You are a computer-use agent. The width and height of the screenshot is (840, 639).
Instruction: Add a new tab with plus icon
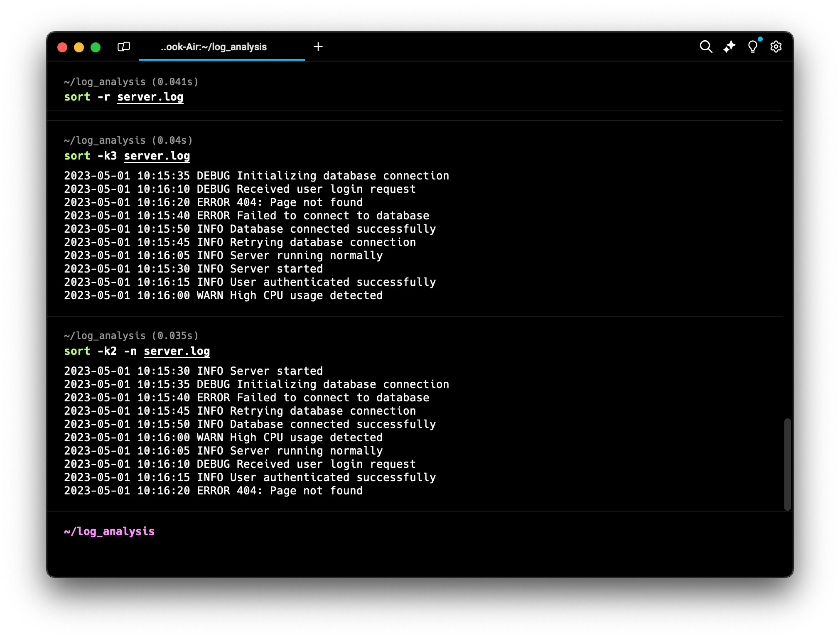click(x=318, y=47)
